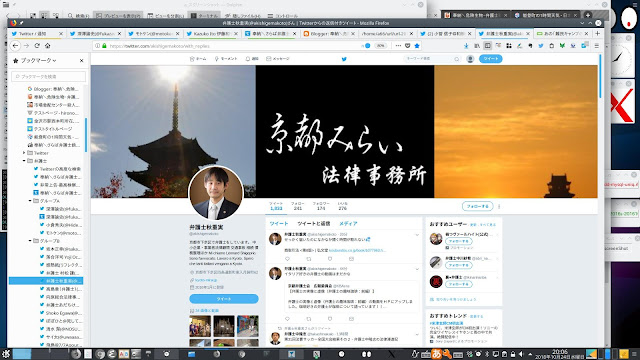This screenshot has height=360, width=640.
Task: Collapse the 弁護士 bookmark folder
Action: pos(24,161)
